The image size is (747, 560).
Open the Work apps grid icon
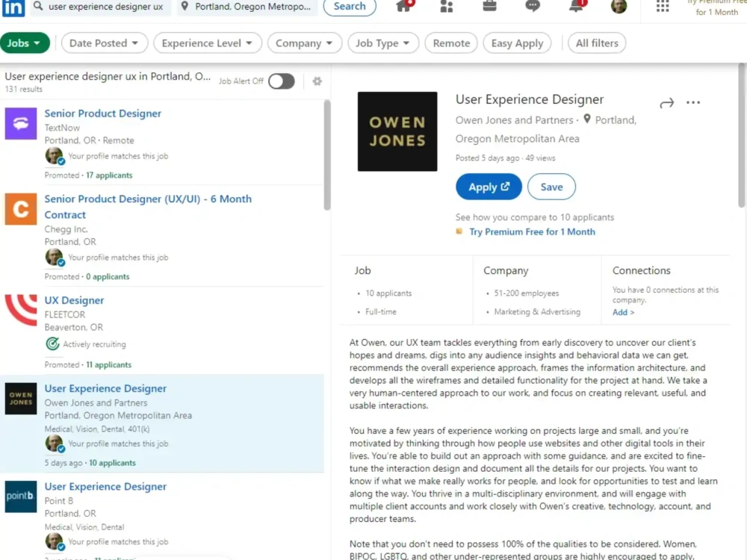point(662,6)
